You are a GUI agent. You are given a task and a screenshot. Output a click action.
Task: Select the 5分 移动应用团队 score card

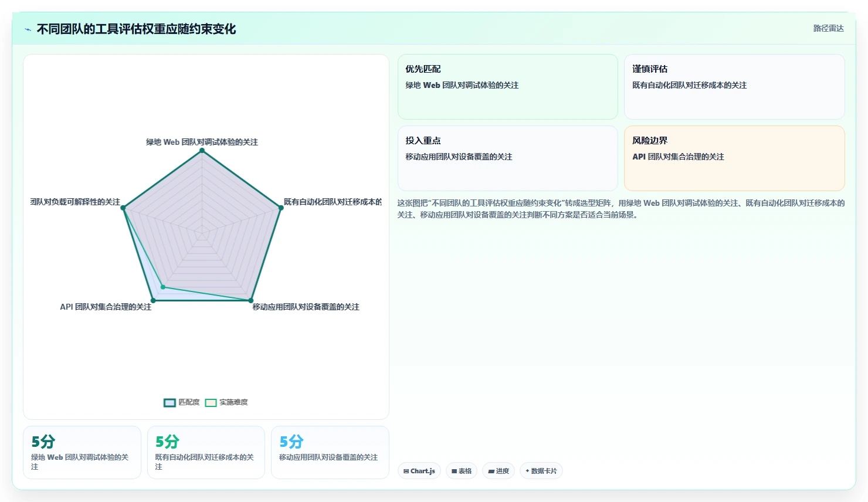click(330, 452)
